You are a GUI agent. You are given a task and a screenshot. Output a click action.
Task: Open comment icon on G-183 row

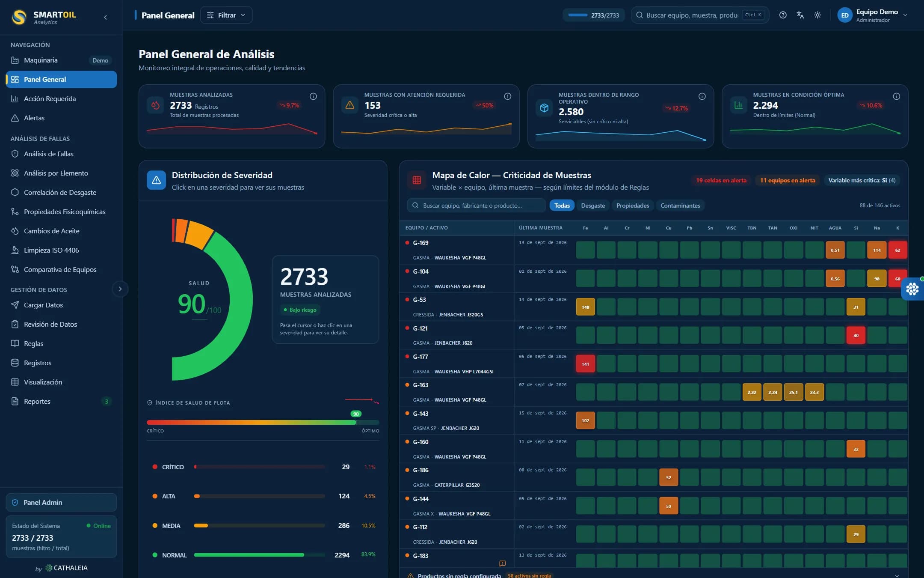click(x=503, y=563)
